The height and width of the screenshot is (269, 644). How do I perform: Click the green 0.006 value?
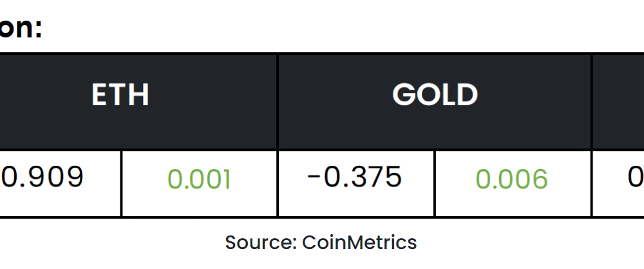[511, 179]
